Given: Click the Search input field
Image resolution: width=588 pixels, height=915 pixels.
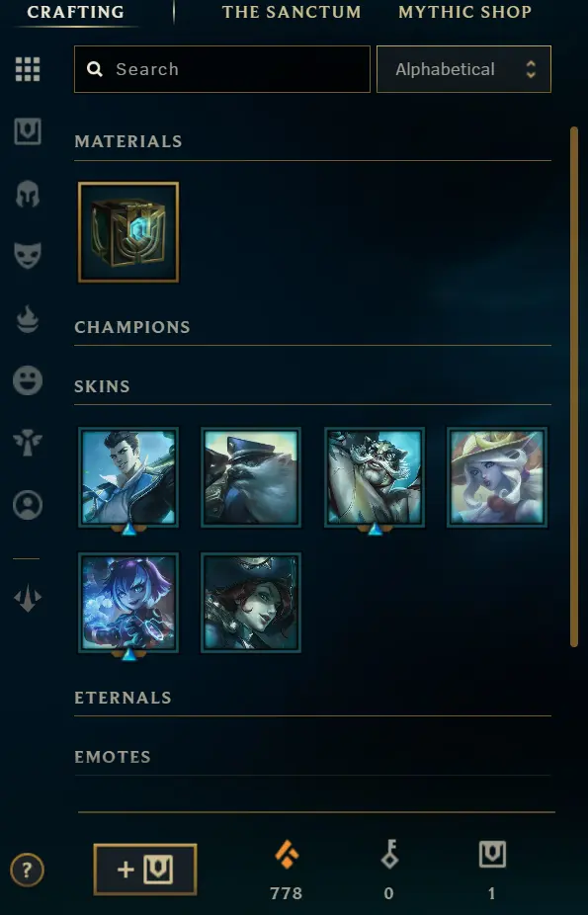Looking at the screenshot, I should (x=222, y=69).
